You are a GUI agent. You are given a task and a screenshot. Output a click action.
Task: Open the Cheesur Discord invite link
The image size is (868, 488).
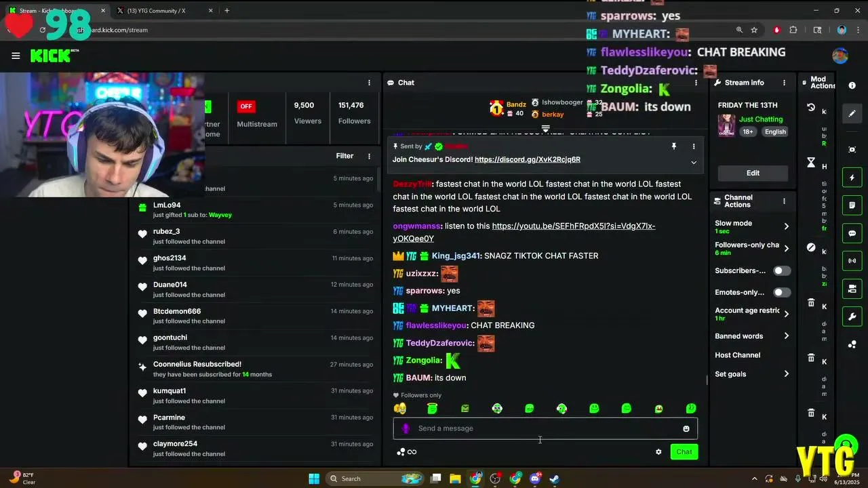(528, 159)
